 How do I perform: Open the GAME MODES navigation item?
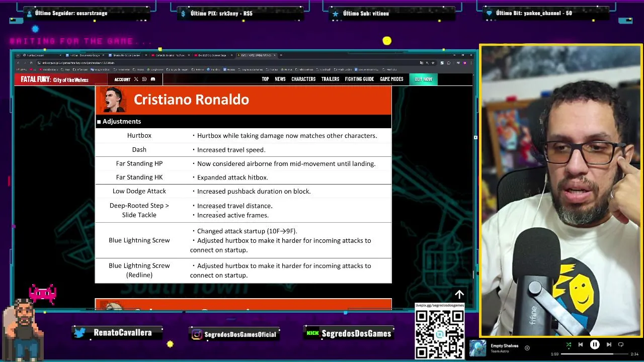pos(391,79)
